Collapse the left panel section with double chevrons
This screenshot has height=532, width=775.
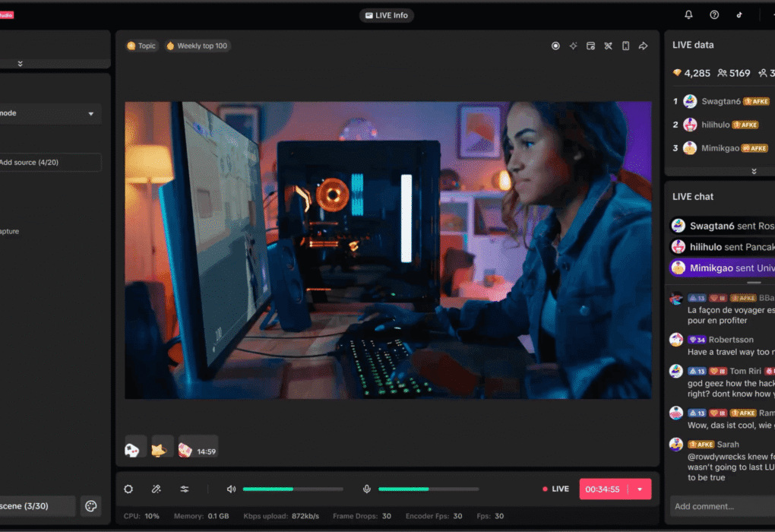[20, 63]
